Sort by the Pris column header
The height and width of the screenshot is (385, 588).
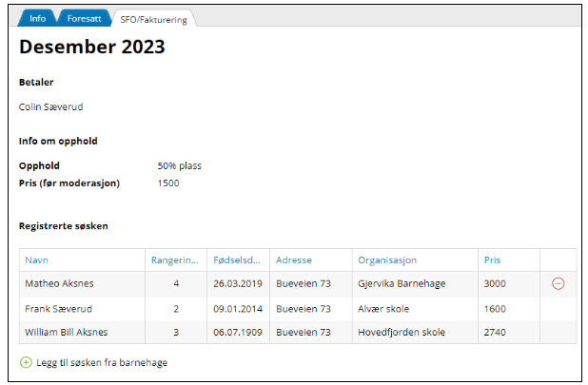coord(492,260)
